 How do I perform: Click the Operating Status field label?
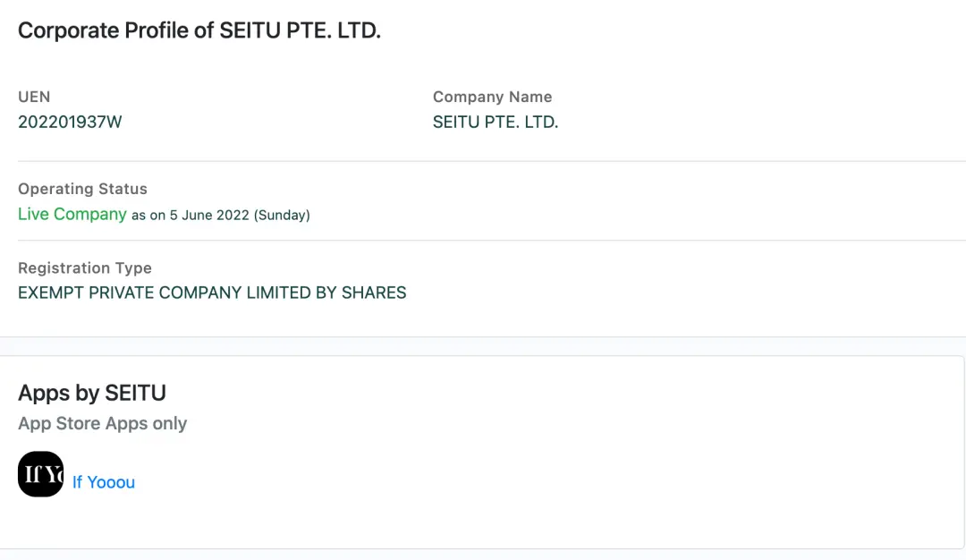pyautogui.click(x=82, y=189)
